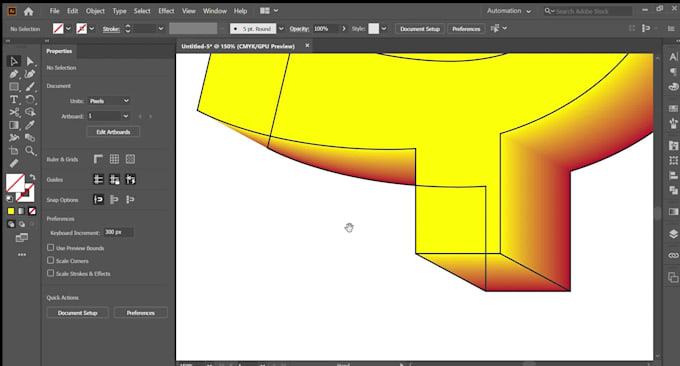Switch to Properties panel tab
The width and height of the screenshot is (680, 366).
(59, 51)
